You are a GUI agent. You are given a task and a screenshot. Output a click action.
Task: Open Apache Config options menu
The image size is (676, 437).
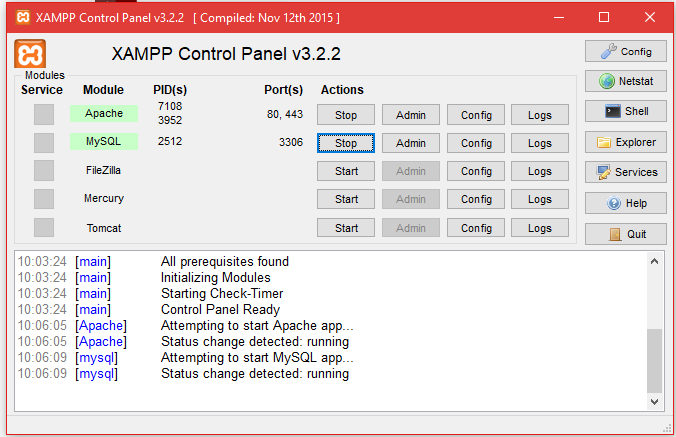coord(476,115)
